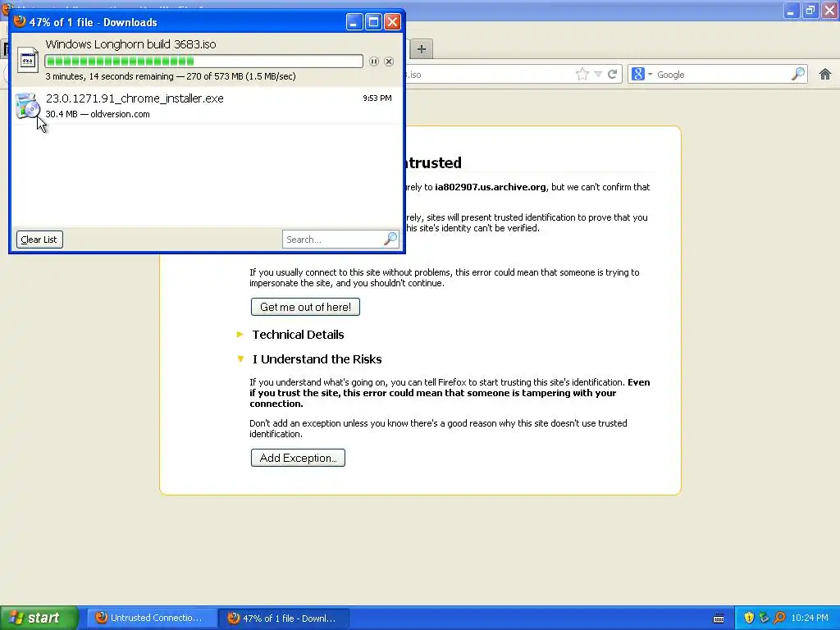Image resolution: width=840 pixels, height=630 pixels.
Task: Click the Downloads search magnifier icon
Action: (x=391, y=239)
